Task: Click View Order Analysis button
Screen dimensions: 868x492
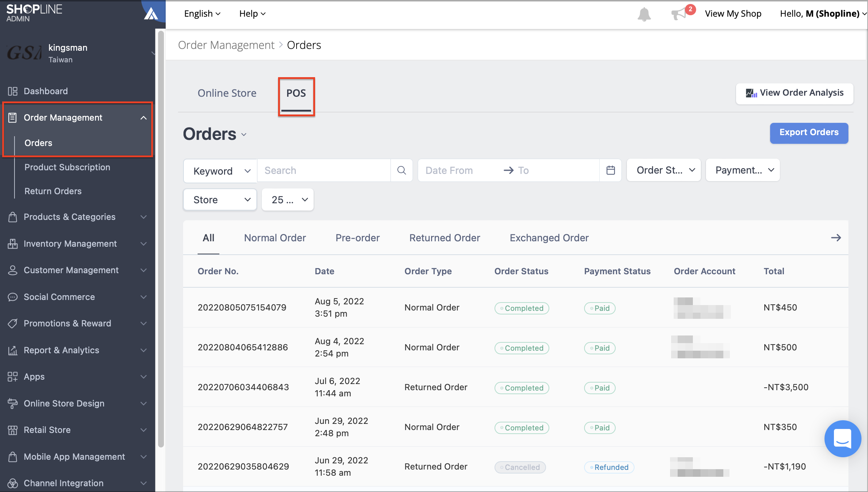Action: (794, 93)
